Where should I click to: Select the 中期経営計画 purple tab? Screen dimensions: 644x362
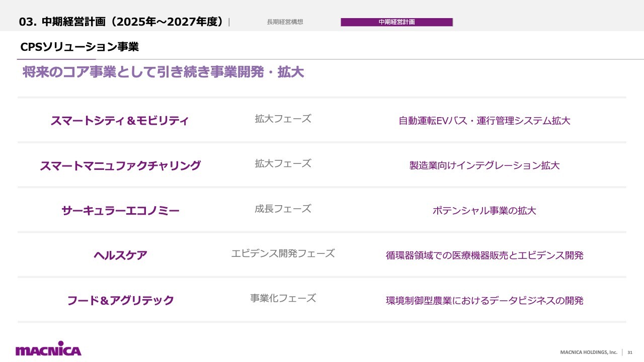pyautogui.click(x=396, y=22)
